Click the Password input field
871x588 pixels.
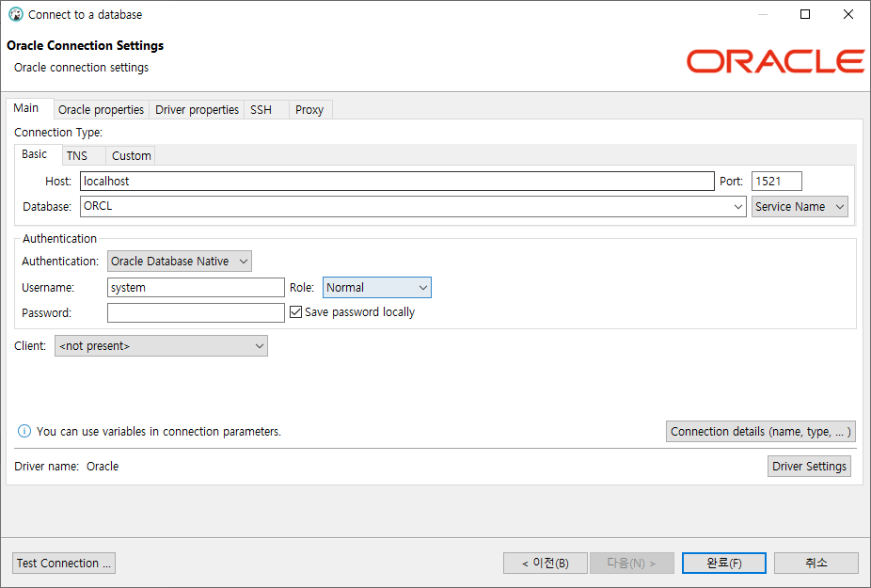pyautogui.click(x=196, y=313)
